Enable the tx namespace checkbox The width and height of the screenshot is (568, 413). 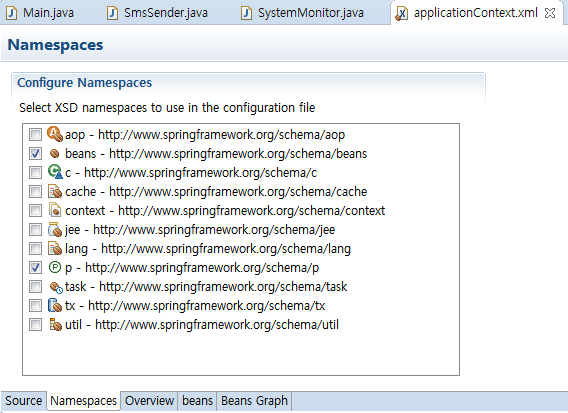pyautogui.click(x=35, y=305)
